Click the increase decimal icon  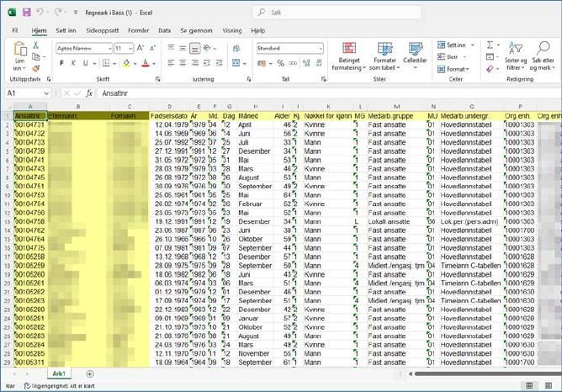[306, 63]
